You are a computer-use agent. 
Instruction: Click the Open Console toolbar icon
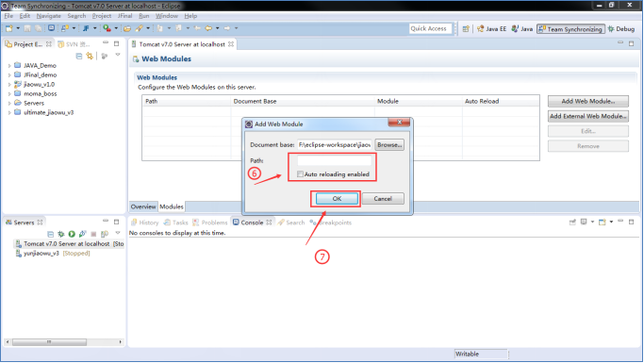point(51,28)
